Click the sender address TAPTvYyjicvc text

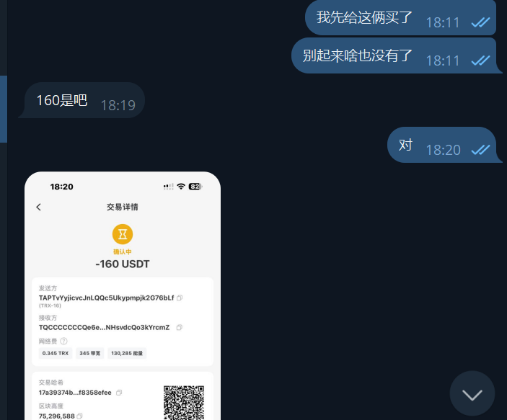click(x=107, y=298)
